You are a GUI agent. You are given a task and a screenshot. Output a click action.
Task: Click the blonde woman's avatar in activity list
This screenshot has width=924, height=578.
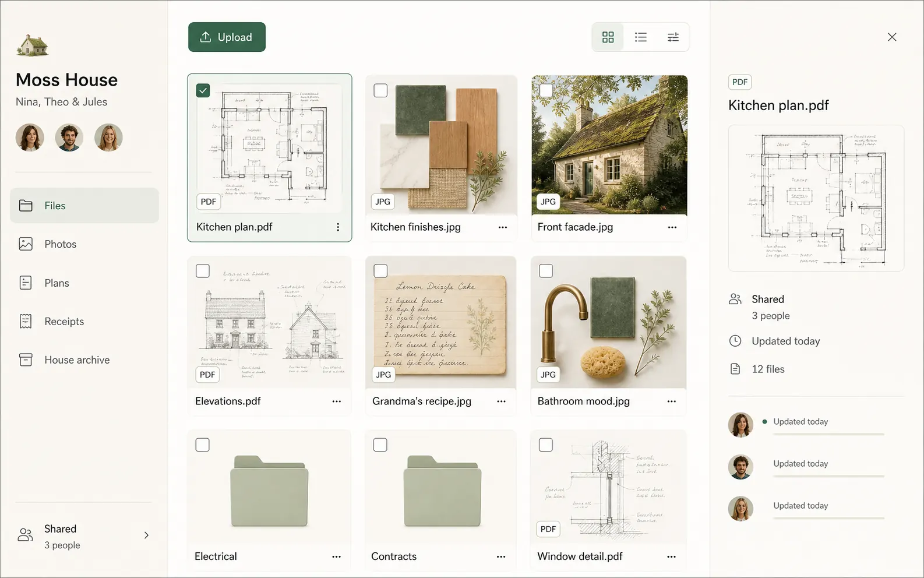tap(740, 509)
